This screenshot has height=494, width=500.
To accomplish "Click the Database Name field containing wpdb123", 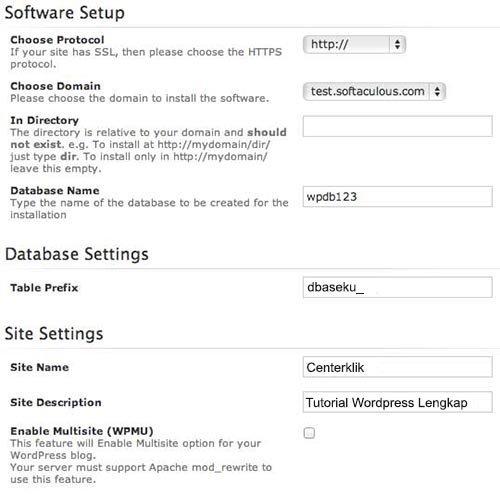I will [398, 197].
